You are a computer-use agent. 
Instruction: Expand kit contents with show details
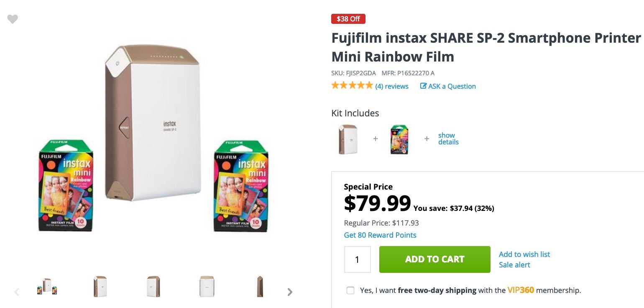coord(448,139)
